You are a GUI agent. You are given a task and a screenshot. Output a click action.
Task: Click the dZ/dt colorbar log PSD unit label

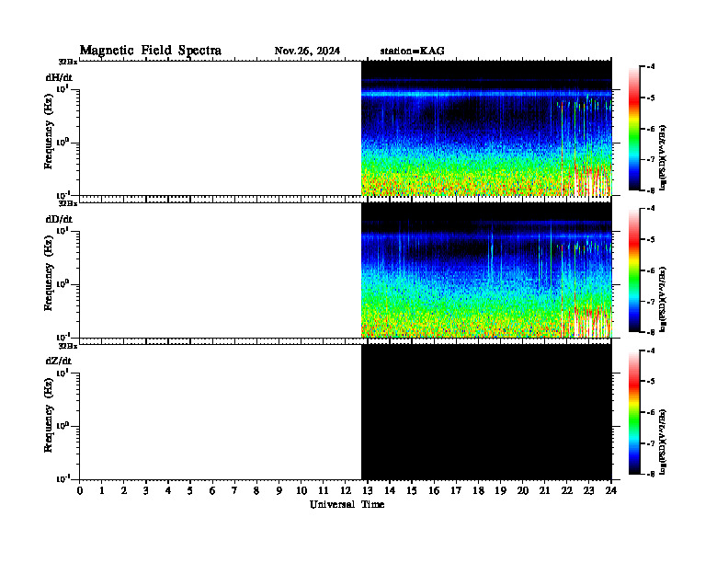663,442
